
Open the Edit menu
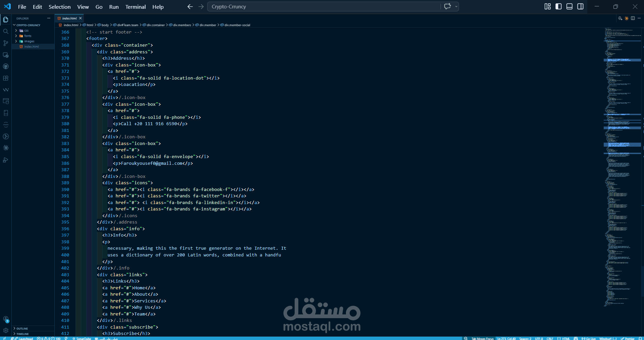pyautogui.click(x=37, y=7)
